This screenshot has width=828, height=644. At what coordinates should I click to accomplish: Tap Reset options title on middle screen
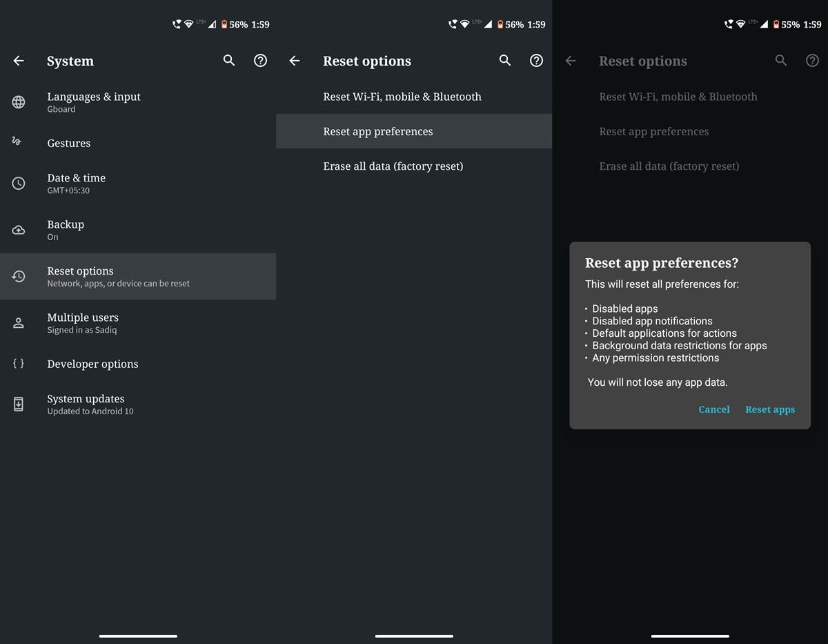(367, 61)
